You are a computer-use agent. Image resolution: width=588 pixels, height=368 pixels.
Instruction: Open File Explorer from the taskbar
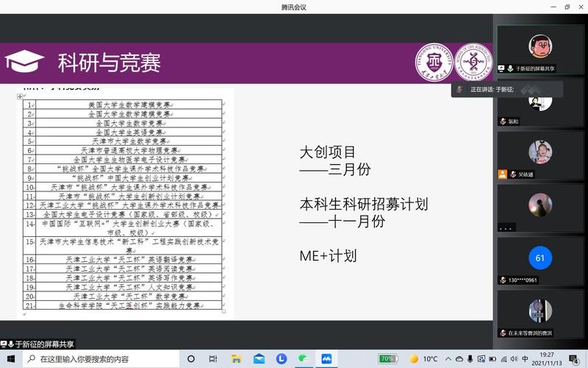coord(236,359)
